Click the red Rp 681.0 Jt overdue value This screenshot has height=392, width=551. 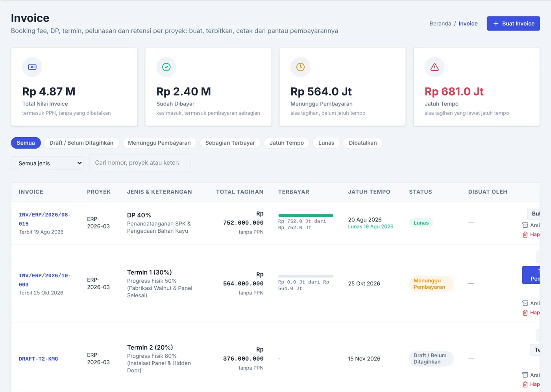[x=454, y=92]
